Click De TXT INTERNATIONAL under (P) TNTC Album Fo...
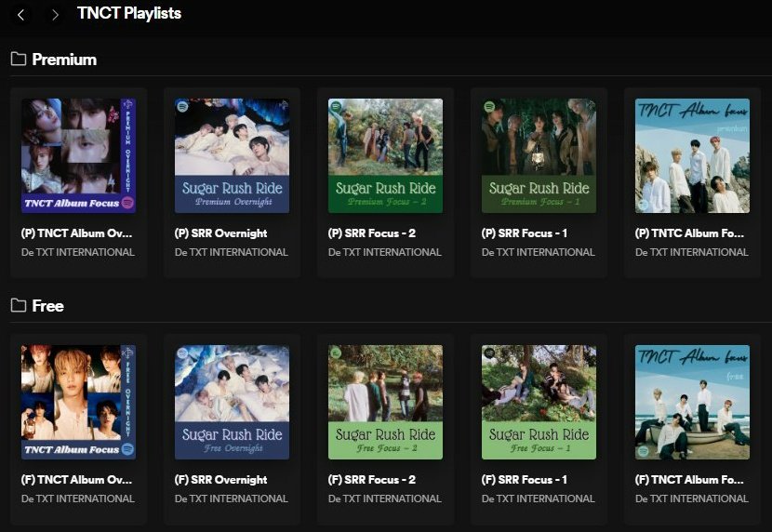772x532 pixels. [x=692, y=252]
